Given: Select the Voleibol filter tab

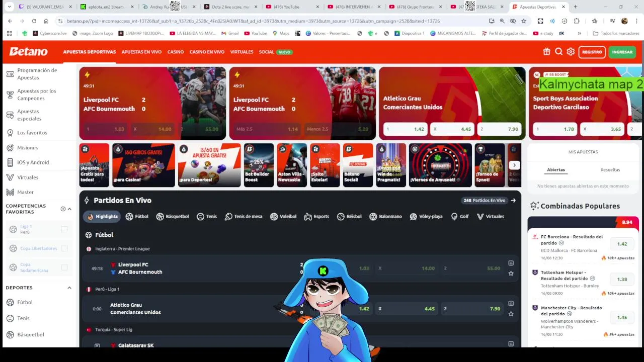Looking at the screenshot, I should click(283, 217).
